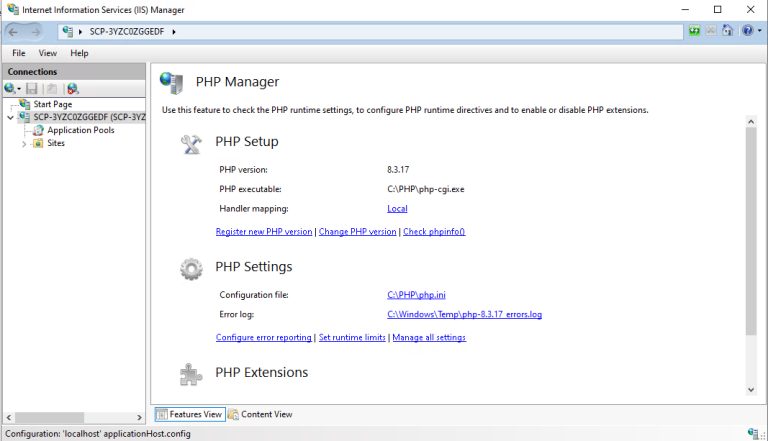Click Register new PHP version link
This screenshot has width=768, height=441.
(264, 232)
